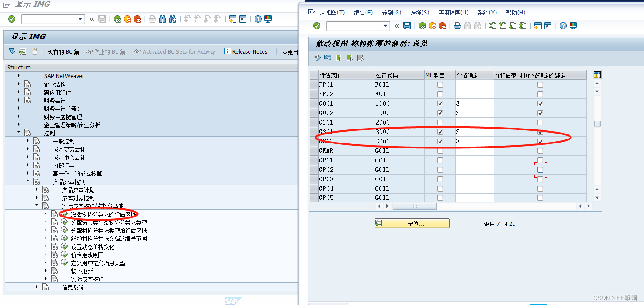Viewport: 644px width, 305px height.
Task: Expand the 产品成本计划 tree node
Action: 37,189
